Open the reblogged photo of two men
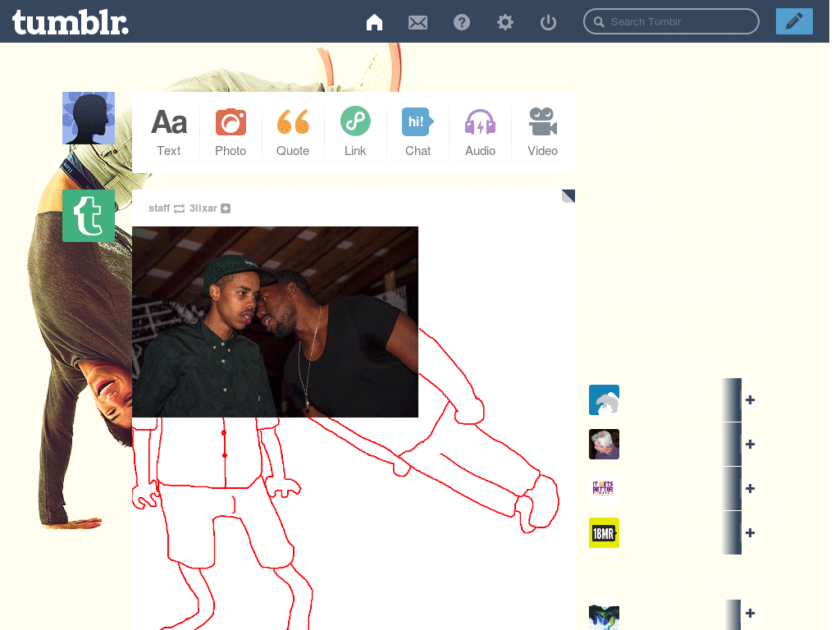840x630 pixels. (275, 322)
